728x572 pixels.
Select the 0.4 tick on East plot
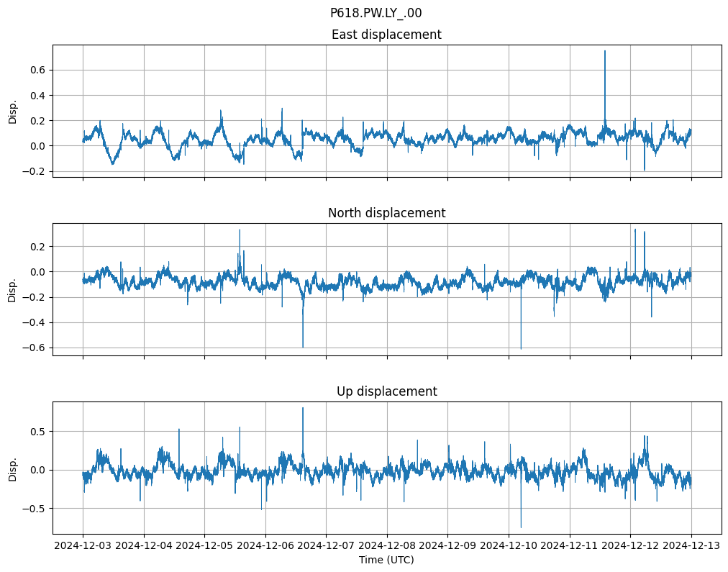coord(37,96)
